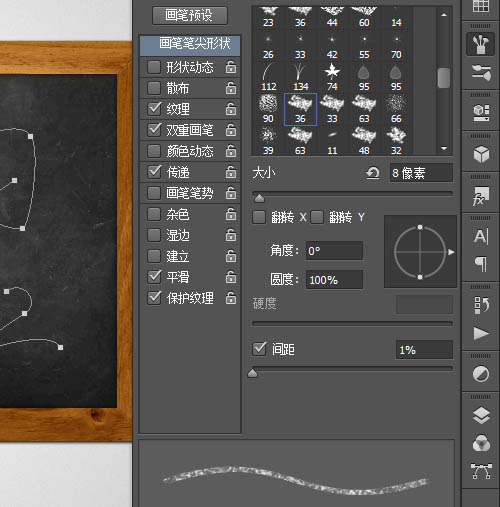Open the 3D cube panel icon
The image size is (500, 507).
[481, 154]
